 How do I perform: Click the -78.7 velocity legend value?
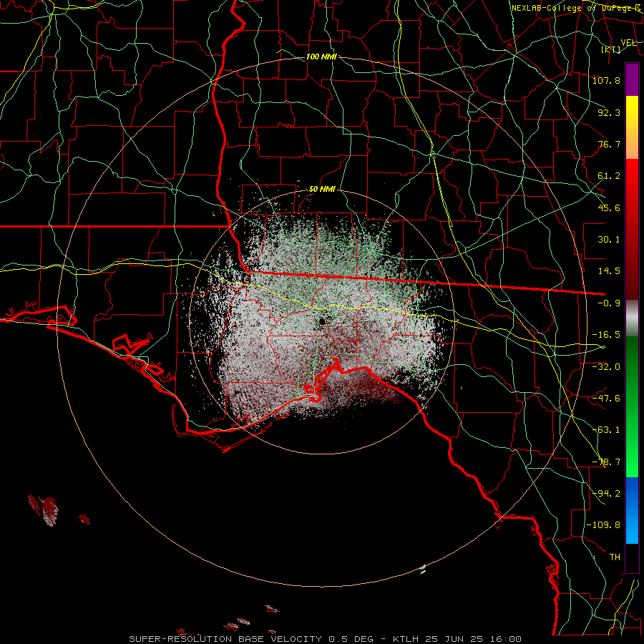[607, 462]
